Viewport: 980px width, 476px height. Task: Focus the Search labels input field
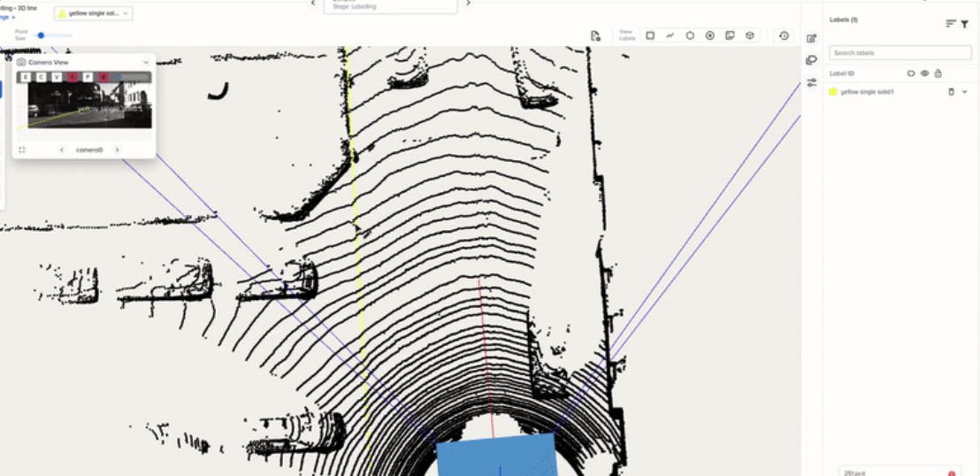coord(900,52)
